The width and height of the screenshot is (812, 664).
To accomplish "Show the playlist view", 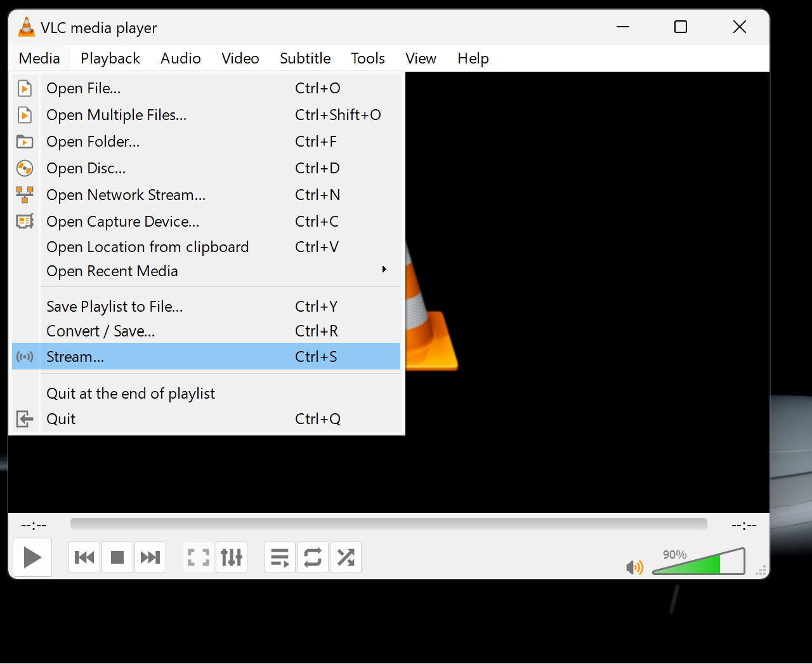I will pos(280,557).
